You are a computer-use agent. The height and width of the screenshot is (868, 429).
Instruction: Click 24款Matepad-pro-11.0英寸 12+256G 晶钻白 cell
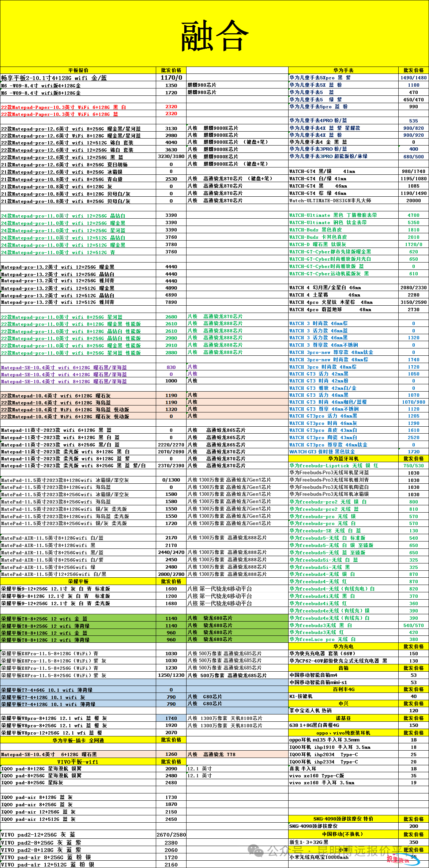pyautogui.click(x=78, y=216)
